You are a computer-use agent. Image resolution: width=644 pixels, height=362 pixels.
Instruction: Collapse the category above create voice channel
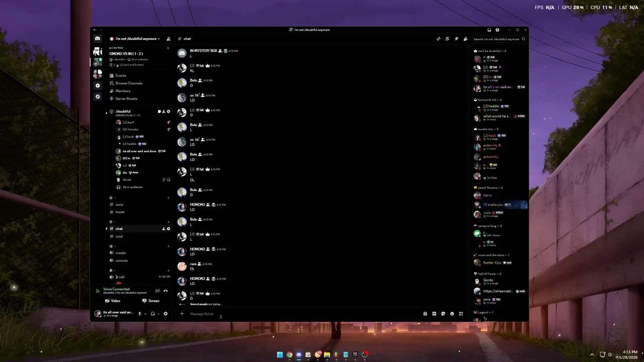click(x=112, y=246)
